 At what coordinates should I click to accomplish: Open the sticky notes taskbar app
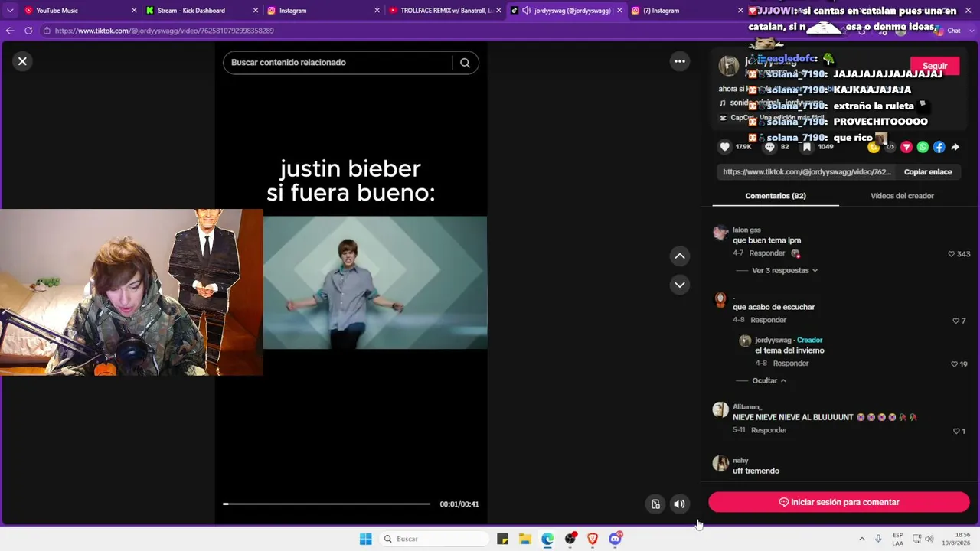502,539
